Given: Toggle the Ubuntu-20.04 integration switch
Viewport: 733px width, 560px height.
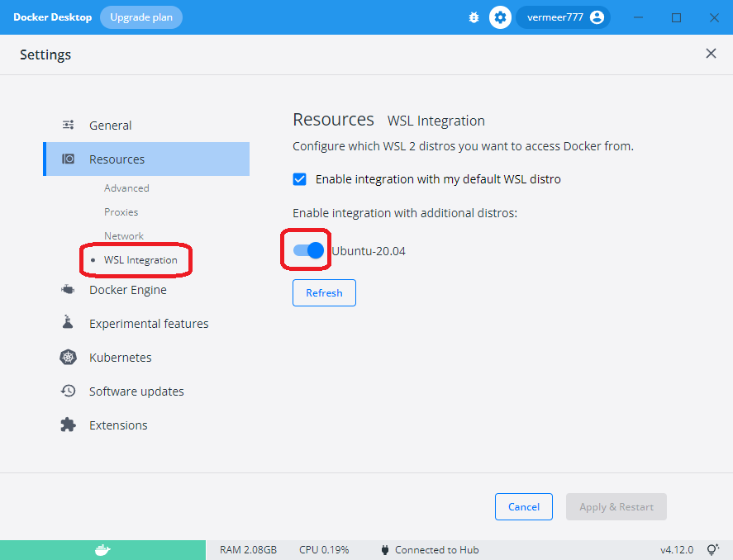Looking at the screenshot, I should [x=308, y=251].
